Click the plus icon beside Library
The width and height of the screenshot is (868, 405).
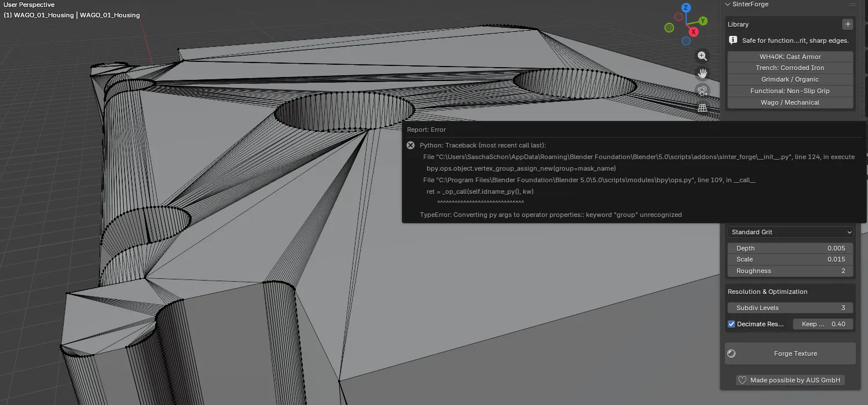[x=847, y=24]
